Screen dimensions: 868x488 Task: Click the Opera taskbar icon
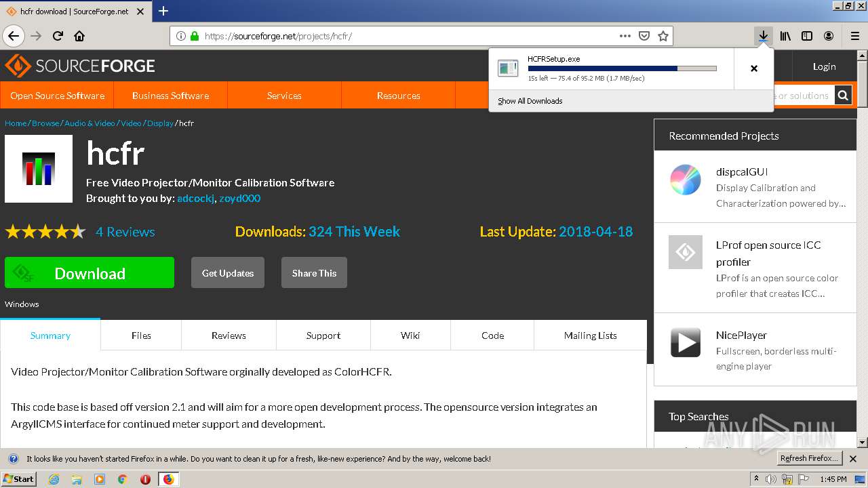pyautogui.click(x=145, y=479)
